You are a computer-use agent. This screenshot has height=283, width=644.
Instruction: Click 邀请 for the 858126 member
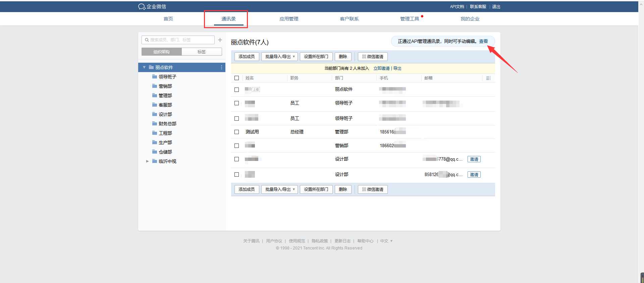474,175
